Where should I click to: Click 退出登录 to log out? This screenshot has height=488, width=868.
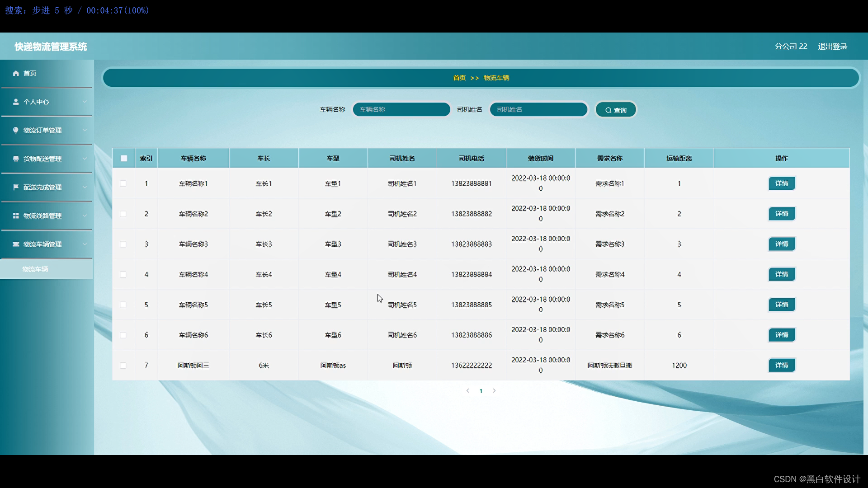(832, 47)
